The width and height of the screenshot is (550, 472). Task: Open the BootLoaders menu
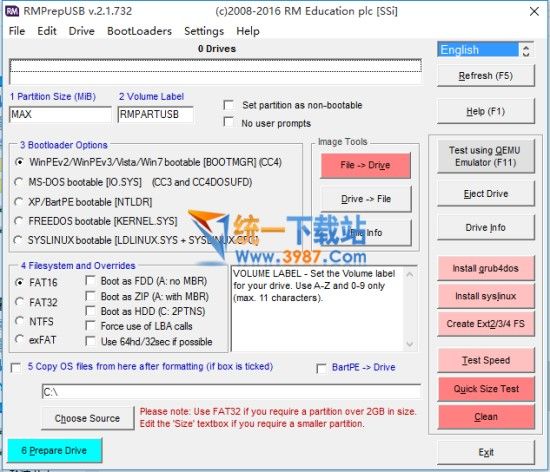[139, 31]
